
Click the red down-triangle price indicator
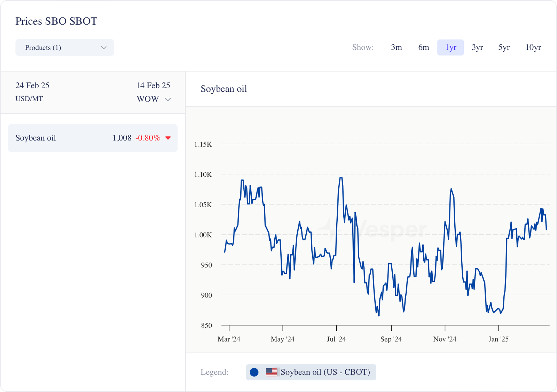pos(168,138)
